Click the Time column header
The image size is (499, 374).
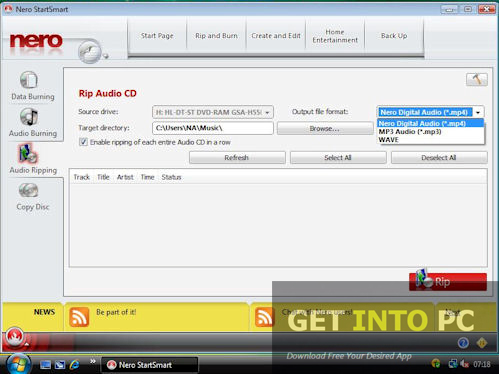(147, 177)
